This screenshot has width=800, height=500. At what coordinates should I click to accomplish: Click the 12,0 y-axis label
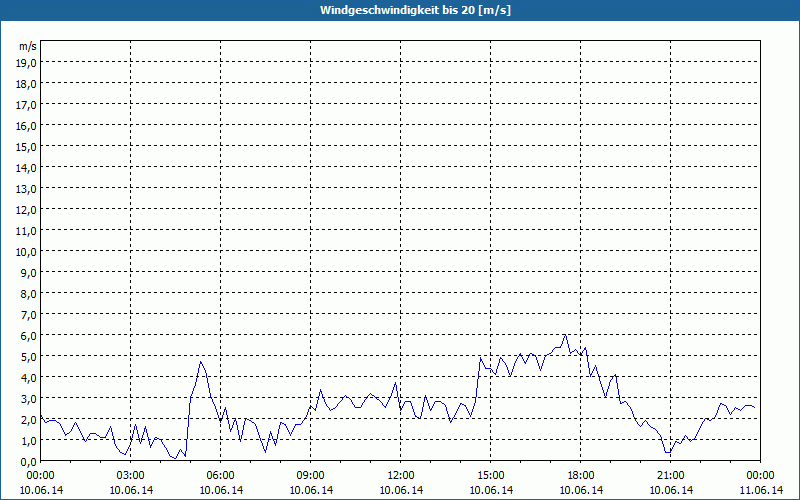[28, 210]
